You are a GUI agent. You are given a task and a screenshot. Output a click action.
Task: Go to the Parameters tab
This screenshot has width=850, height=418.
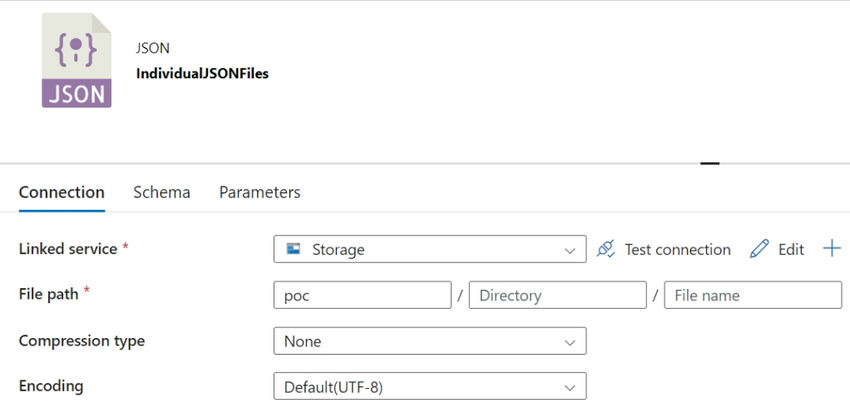(260, 192)
